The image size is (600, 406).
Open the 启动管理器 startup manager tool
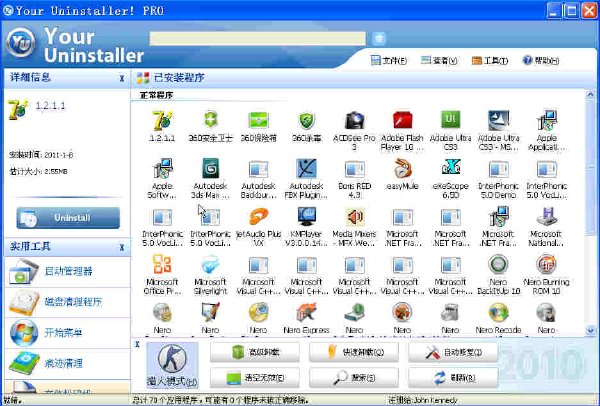click(67, 271)
